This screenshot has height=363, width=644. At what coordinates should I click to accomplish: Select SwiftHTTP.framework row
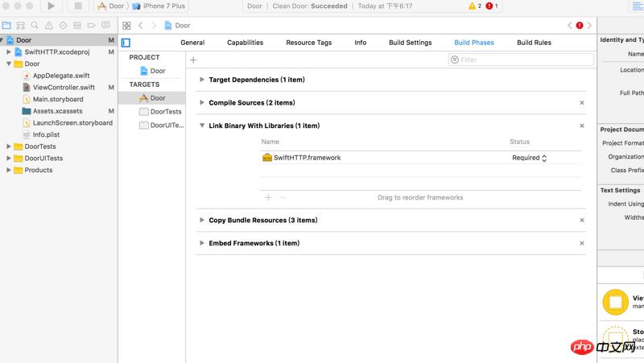[420, 158]
